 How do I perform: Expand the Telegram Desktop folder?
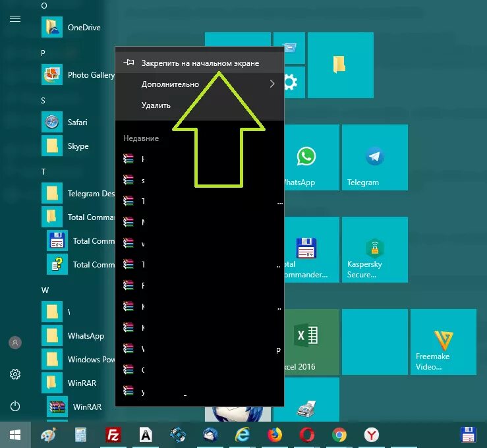(x=78, y=194)
